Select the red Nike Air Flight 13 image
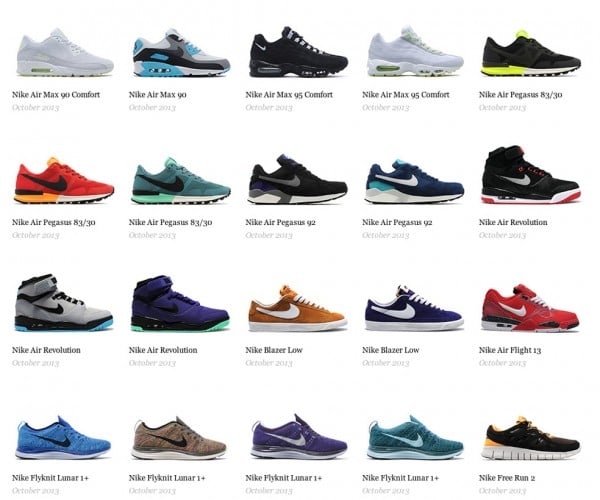Screen dimensions: 600x500 (530, 308)
